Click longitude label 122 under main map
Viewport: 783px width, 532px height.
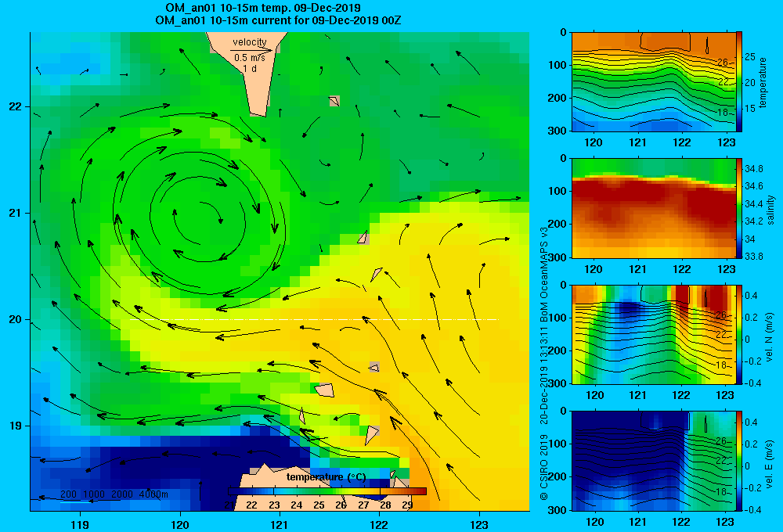pyautogui.click(x=380, y=524)
